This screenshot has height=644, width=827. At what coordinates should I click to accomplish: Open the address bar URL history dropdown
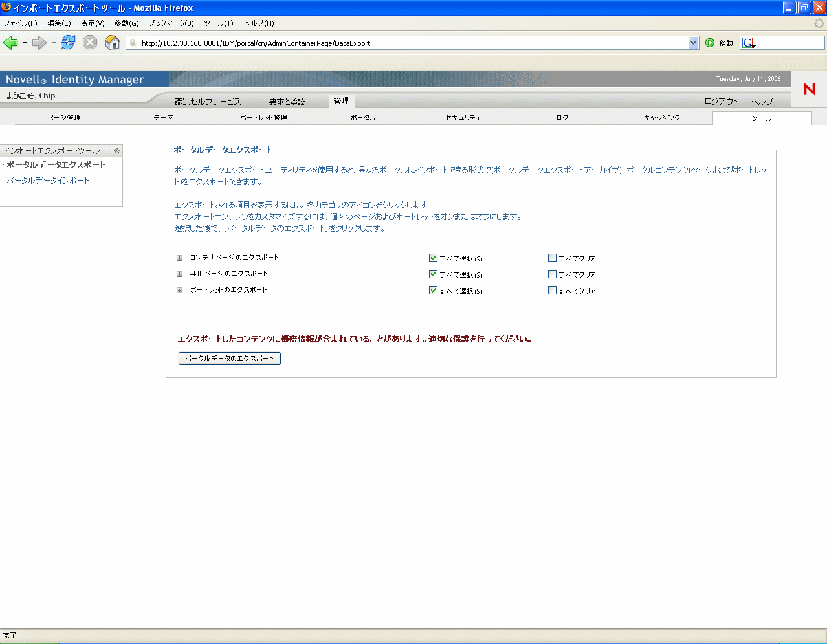tap(694, 43)
